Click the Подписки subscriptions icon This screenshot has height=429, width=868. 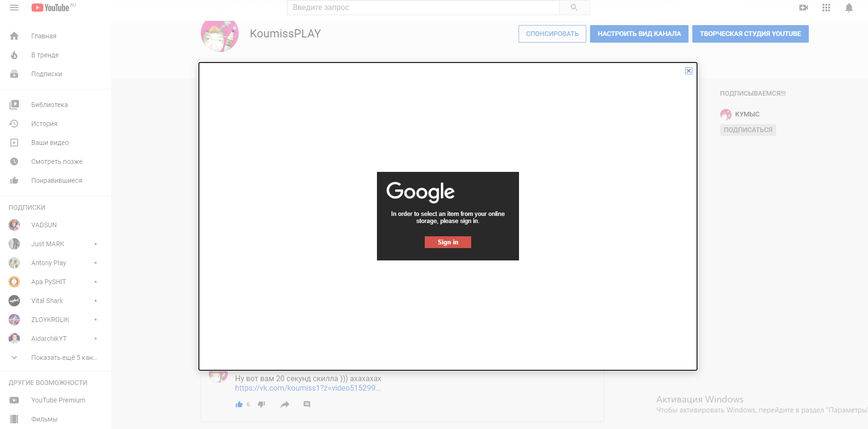coord(14,74)
